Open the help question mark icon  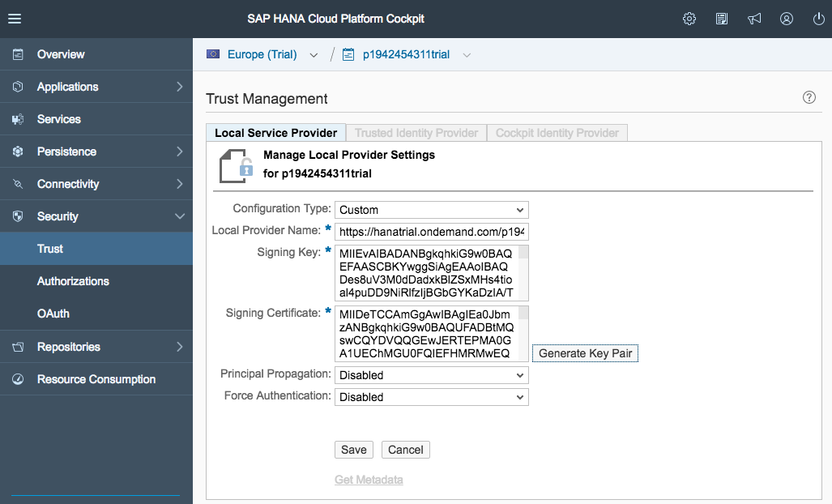tap(809, 97)
